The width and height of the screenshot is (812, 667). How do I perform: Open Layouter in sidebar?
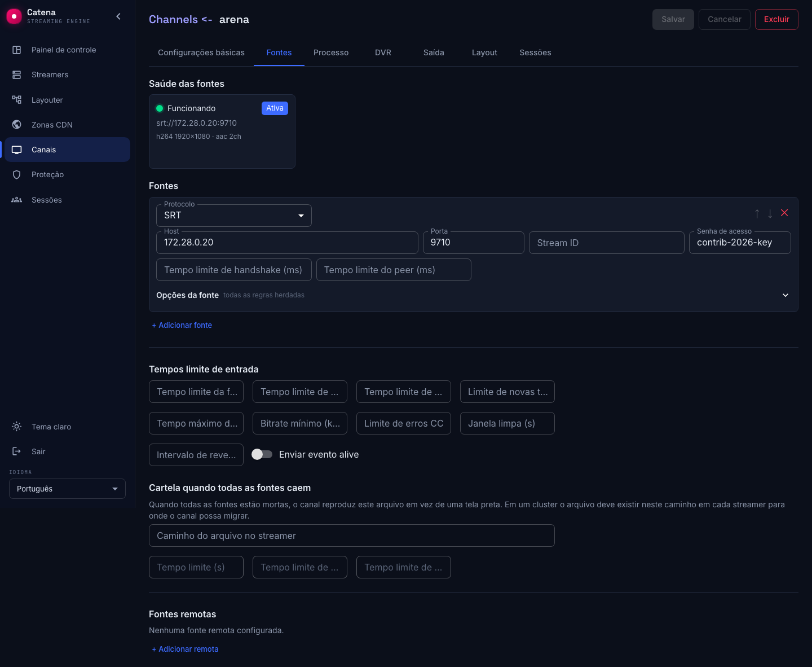tap(67, 100)
